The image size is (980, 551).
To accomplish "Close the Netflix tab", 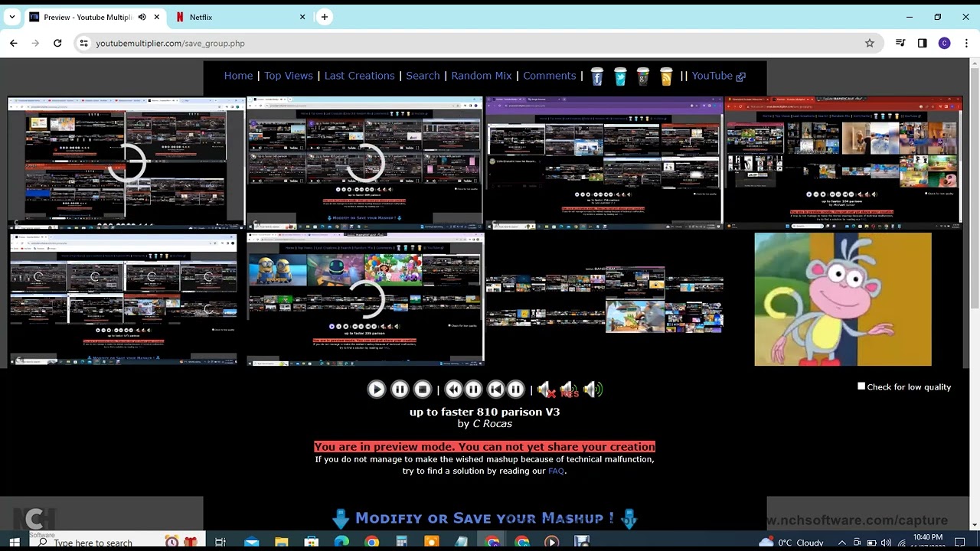I will pos(302,17).
